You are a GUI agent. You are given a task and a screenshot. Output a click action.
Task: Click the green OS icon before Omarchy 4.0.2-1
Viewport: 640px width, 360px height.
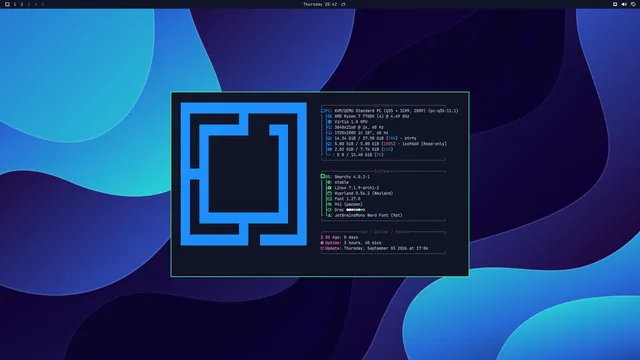click(323, 176)
